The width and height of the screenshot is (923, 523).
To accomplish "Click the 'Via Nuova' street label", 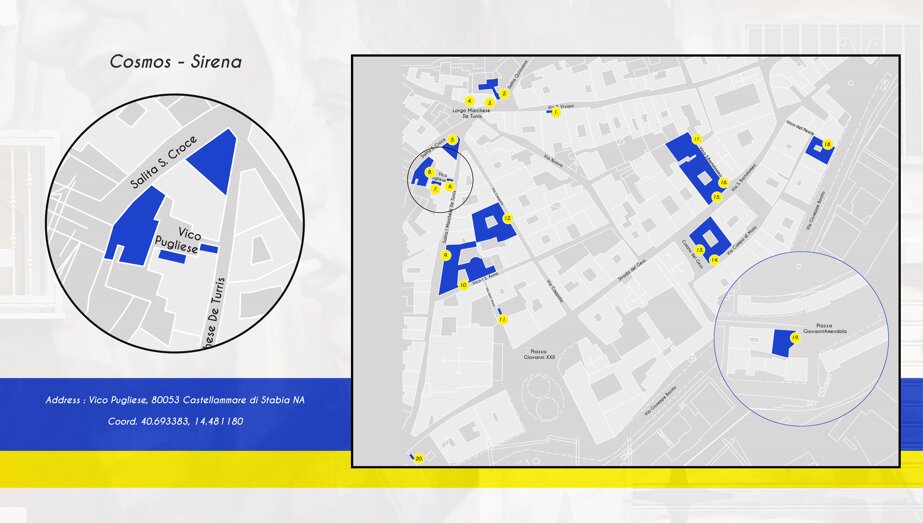I will tap(553, 163).
